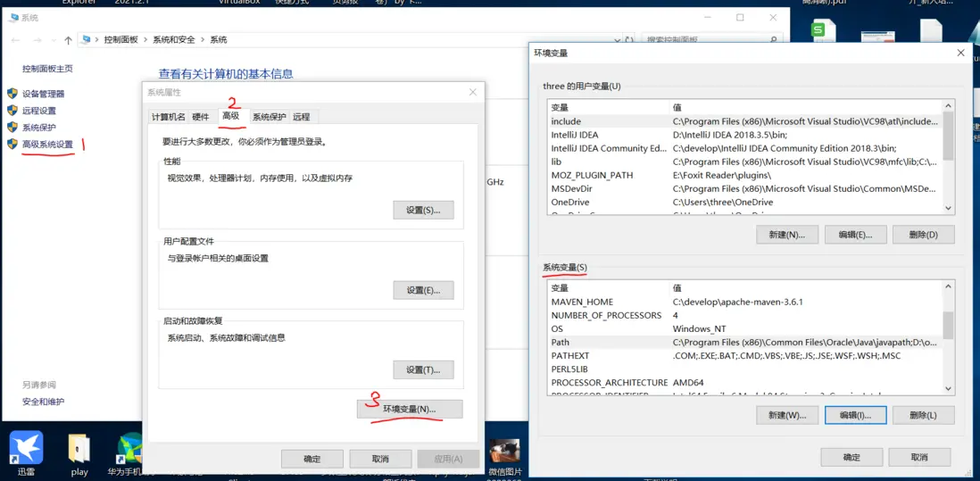The height and width of the screenshot is (481, 980).
Task: Click 变量 column header in user variables
Action: (608, 107)
